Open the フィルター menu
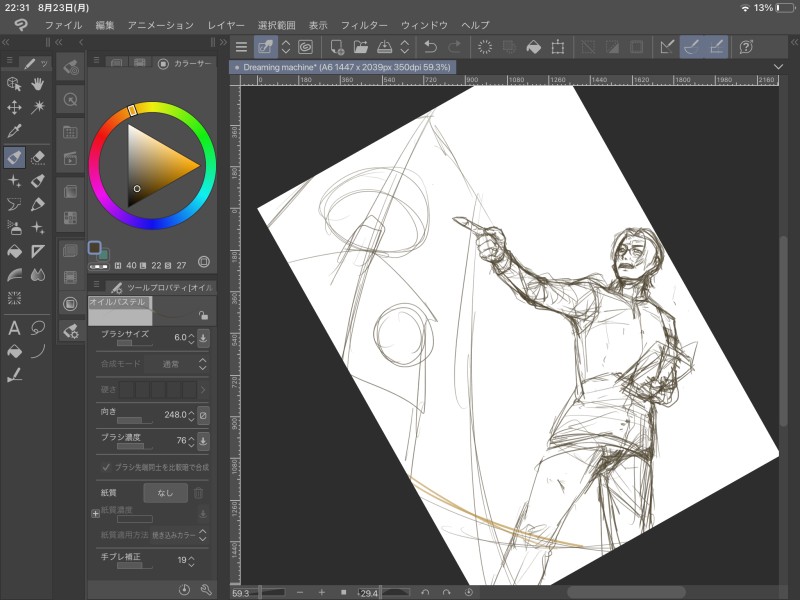This screenshot has height=600, width=800. click(x=364, y=24)
